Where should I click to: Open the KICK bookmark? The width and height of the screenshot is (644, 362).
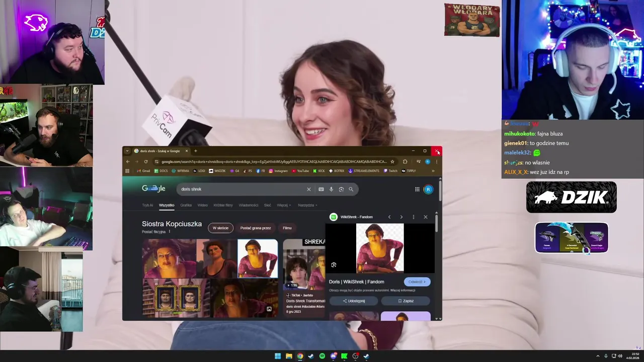tap(319, 171)
